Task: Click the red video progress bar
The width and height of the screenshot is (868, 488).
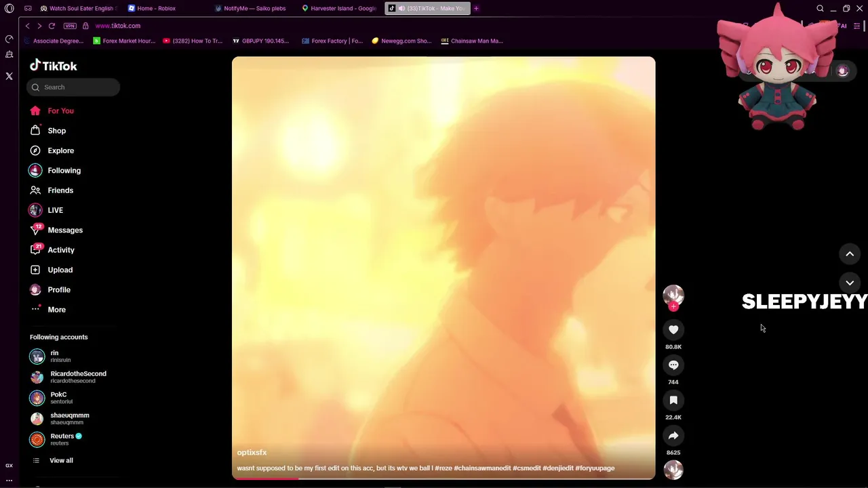Action: point(443,479)
